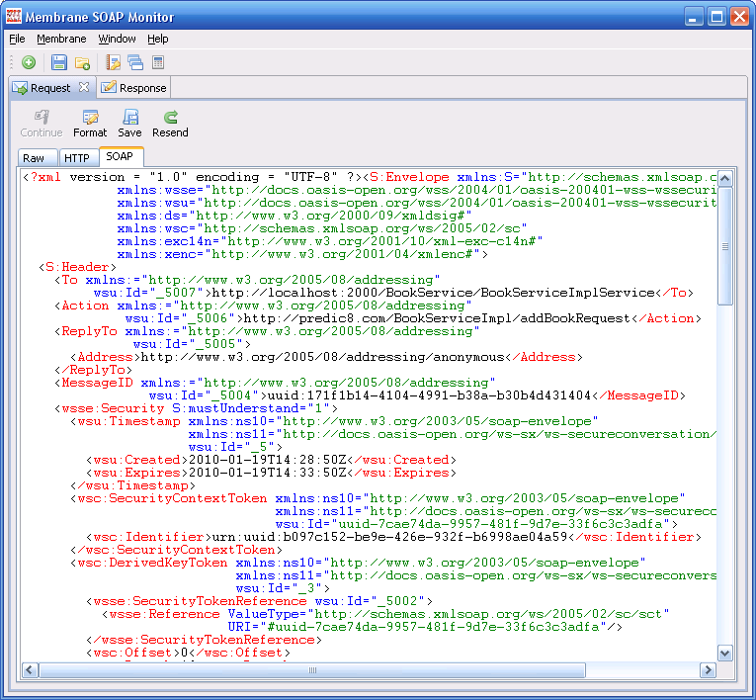Click the addBookRequest action URL text
756x700 pixels.
[437, 318]
